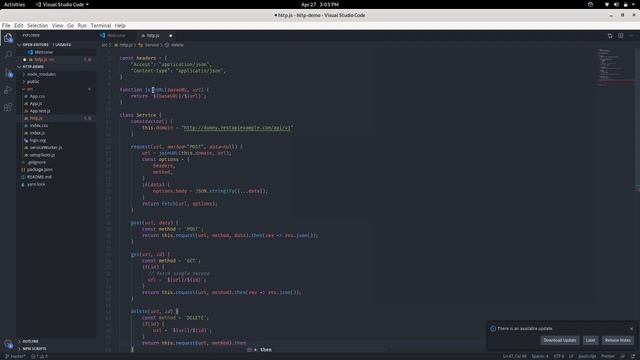Open the Help menu
The height and width of the screenshot is (360, 640).
[x=120, y=25]
